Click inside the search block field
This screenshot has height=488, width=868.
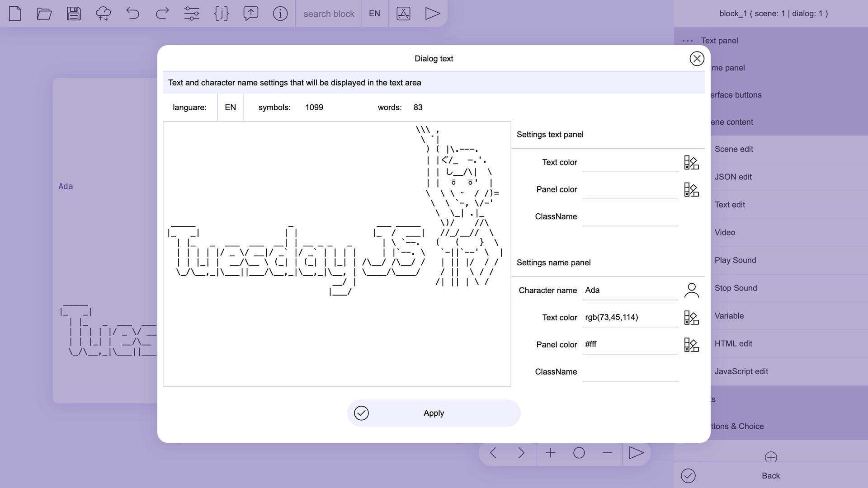pyautogui.click(x=329, y=14)
